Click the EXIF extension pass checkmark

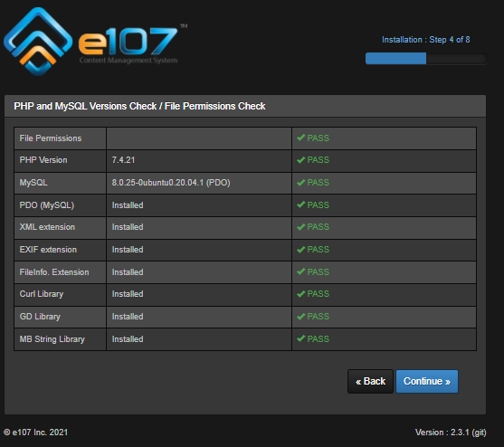tap(300, 250)
